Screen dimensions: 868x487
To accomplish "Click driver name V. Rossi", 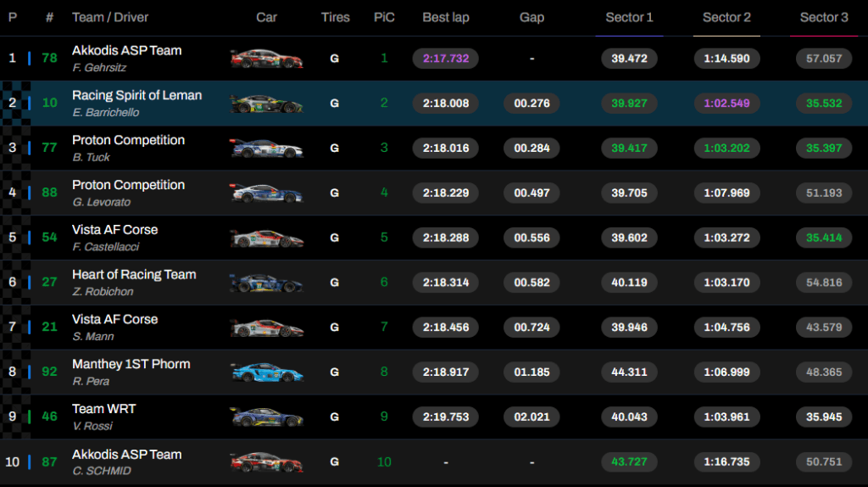I will point(92,426).
